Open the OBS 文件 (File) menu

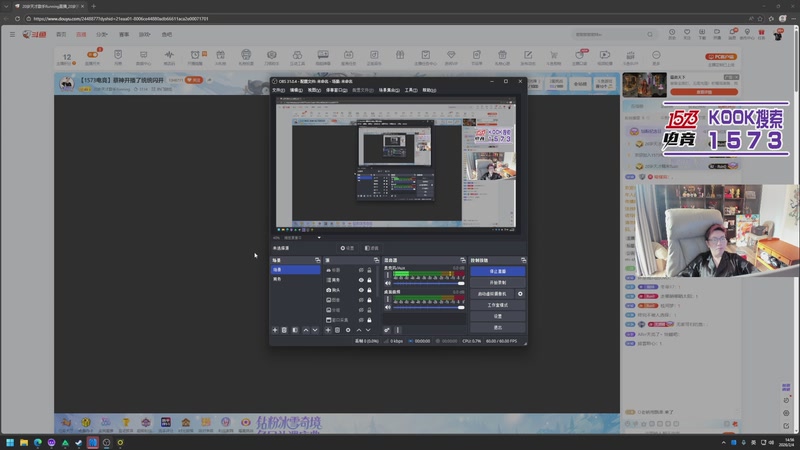tap(279, 90)
